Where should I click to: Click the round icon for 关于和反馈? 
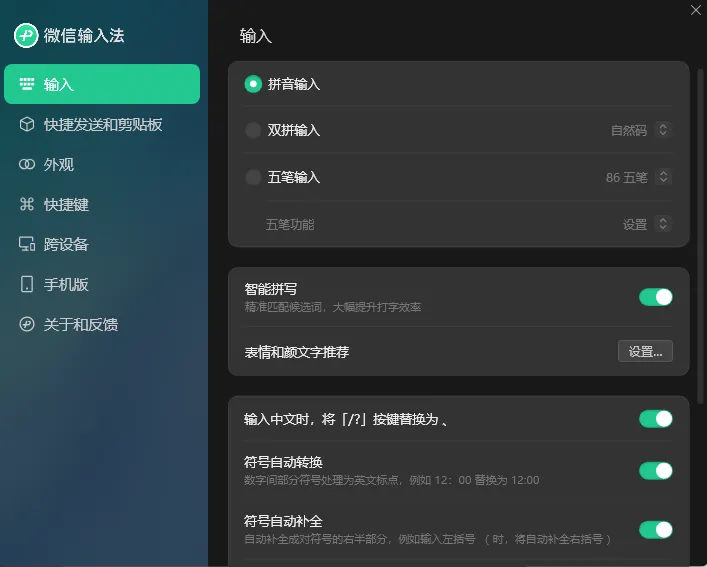pyautogui.click(x=27, y=324)
